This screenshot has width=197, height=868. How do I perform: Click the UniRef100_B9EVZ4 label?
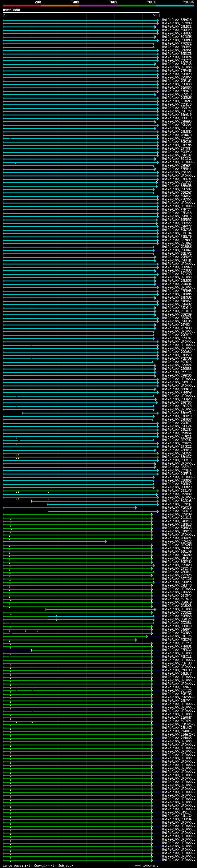point(177,453)
